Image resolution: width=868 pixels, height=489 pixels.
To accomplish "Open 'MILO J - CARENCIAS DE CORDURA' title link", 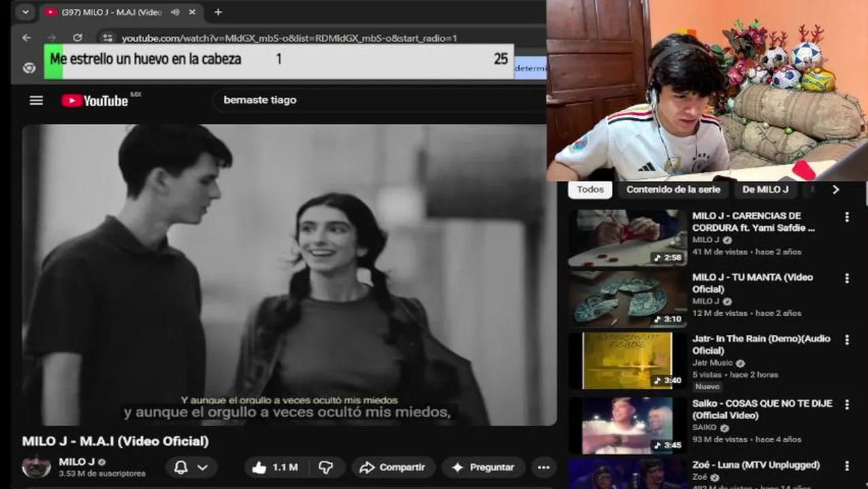I will tap(753, 222).
